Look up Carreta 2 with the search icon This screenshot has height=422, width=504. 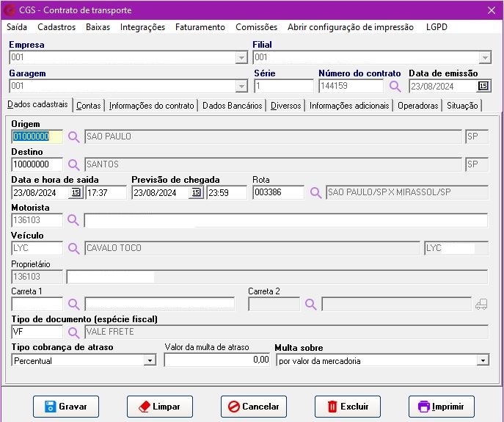(x=311, y=304)
